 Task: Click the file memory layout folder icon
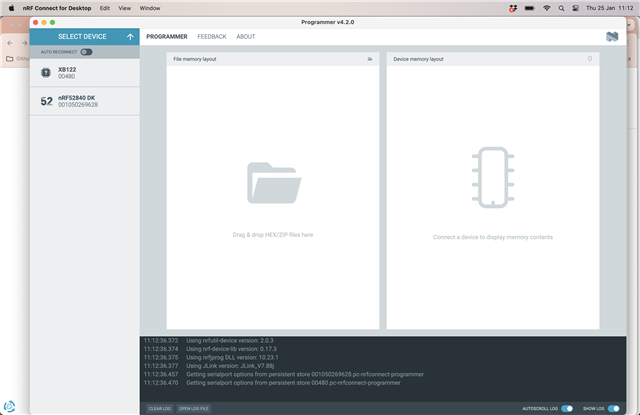[370, 59]
